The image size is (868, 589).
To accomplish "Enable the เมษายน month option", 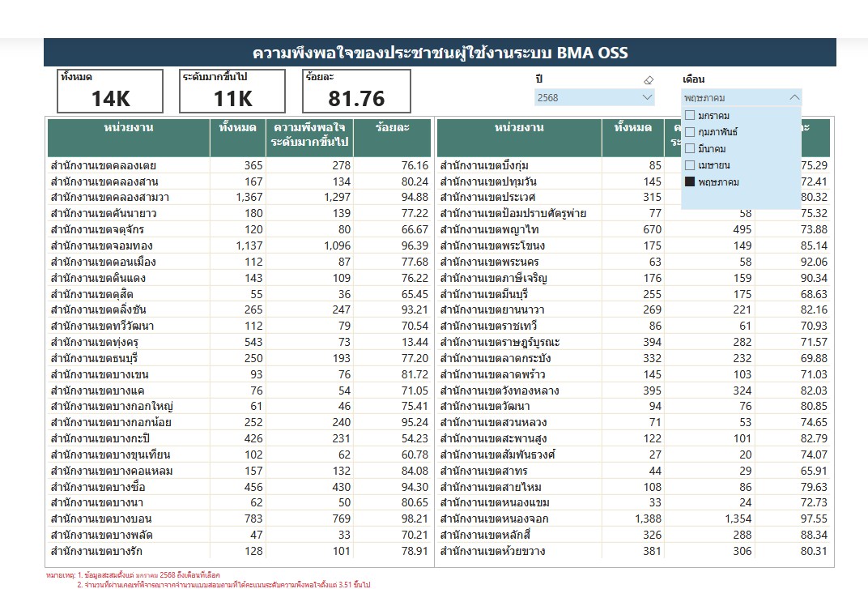I will [690, 165].
